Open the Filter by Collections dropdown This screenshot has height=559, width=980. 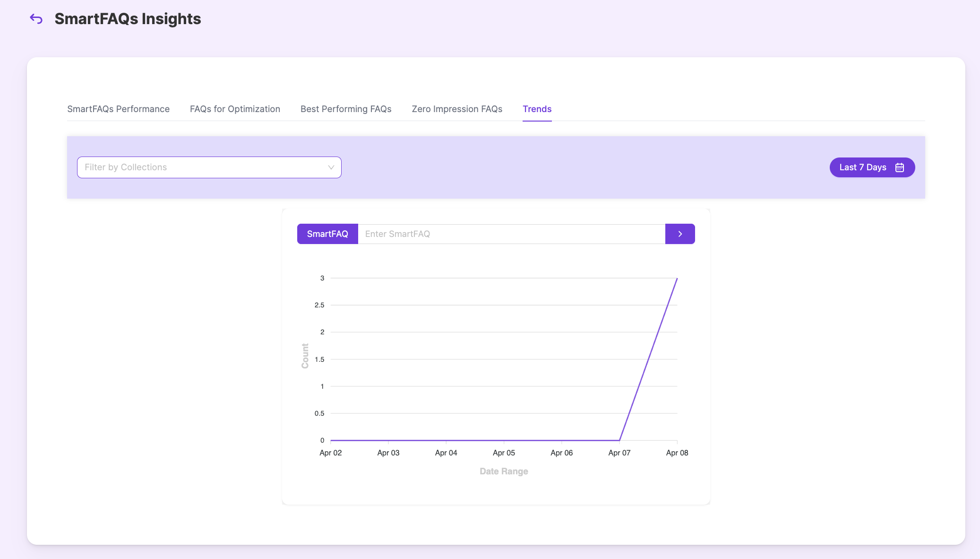203,167
